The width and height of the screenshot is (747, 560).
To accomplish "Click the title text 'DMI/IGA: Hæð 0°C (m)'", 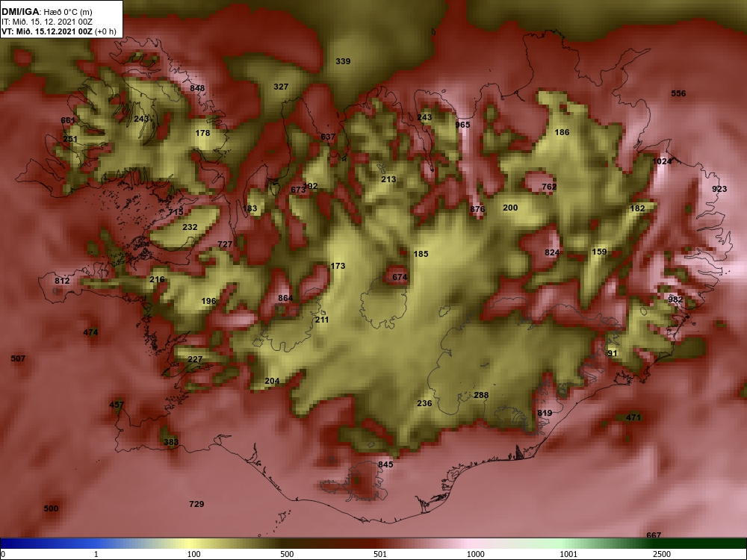I will pos(46,12).
